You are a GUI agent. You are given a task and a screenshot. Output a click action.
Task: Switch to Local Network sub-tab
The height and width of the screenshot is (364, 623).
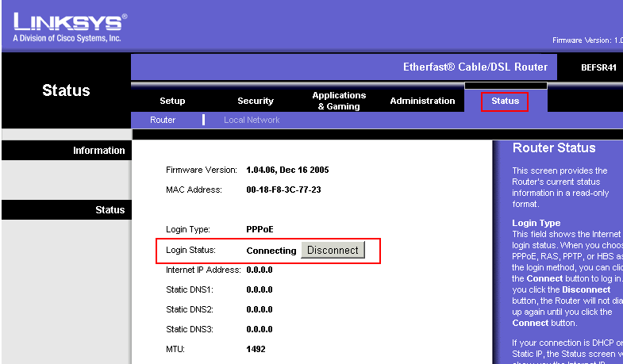252,120
